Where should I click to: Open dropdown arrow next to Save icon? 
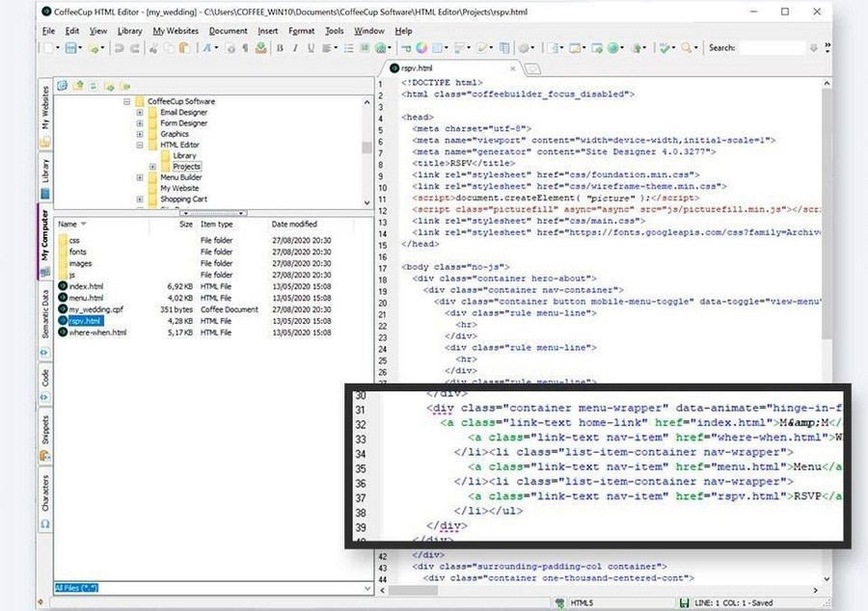click(x=80, y=48)
